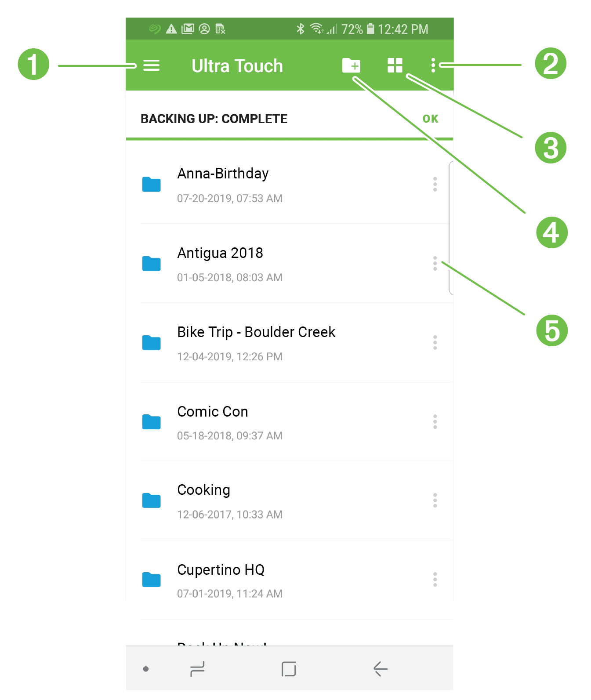
Task: Tap the Android home button
Action: [289, 669]
